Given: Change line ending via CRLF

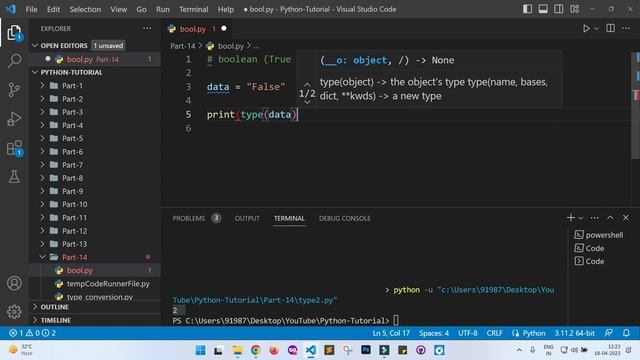Looking at the screenshot, I should pyautogui.click(x=494, y=333).
